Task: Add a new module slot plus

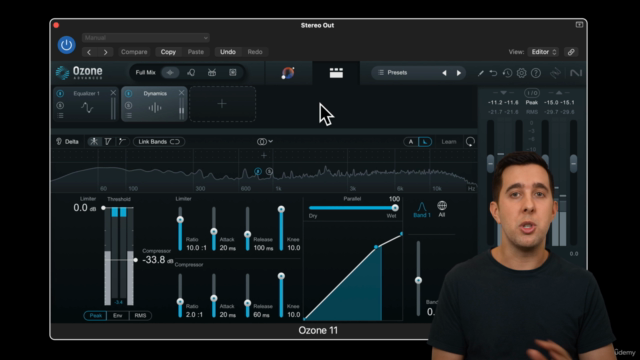Action: 222,104
